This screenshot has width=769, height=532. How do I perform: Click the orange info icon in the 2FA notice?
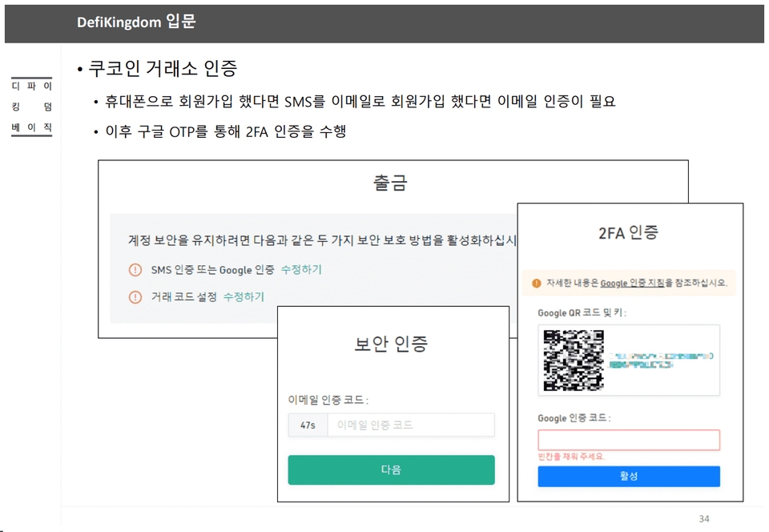tap(537, 283)
